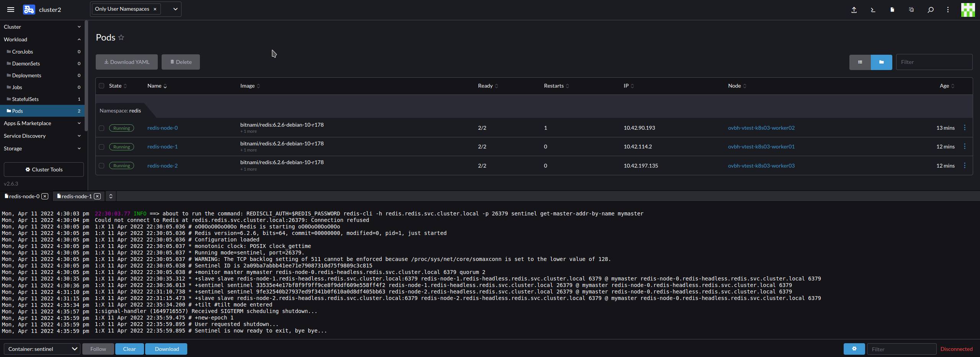Viewport: 980px width, 357px height.
Task: Copy KubeConfig using the clipboard icon
Action: 911,10
